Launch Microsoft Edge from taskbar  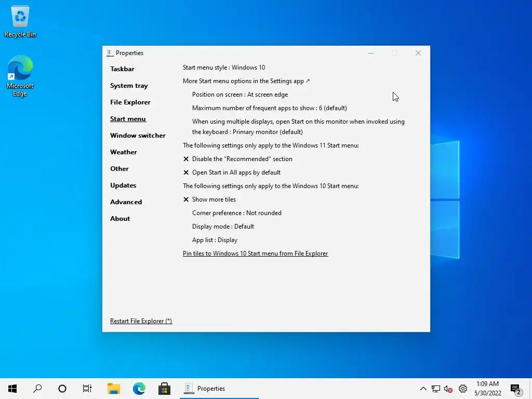[139, 389]
